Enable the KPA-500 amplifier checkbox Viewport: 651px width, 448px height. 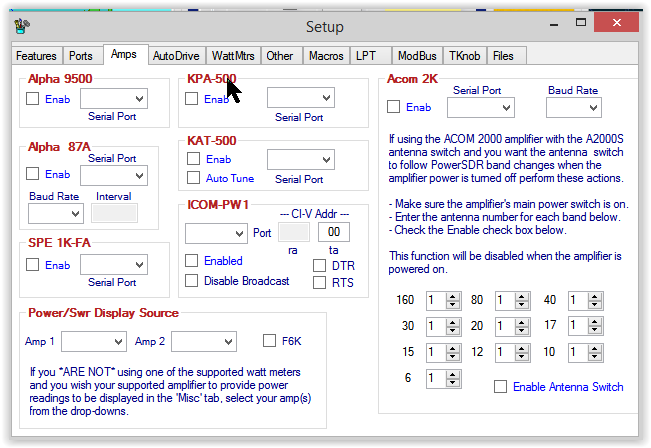[x=191, y=99]
